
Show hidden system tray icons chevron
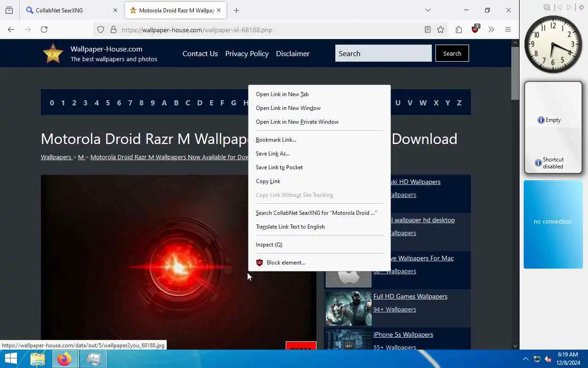click(526, 359)
